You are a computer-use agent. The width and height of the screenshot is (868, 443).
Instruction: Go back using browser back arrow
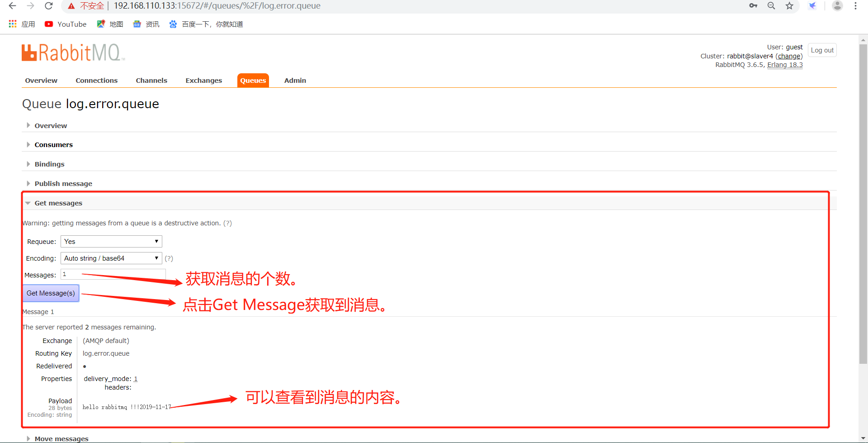(13, 6)
